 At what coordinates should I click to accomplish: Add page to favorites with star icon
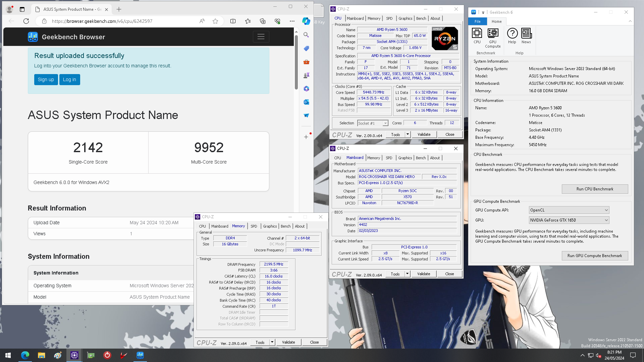point(215,21)
